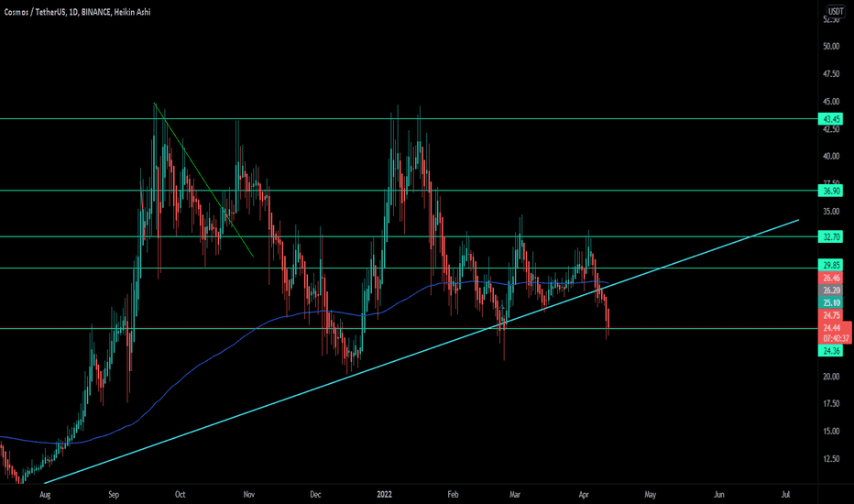Click the 07:40:37 candle countdown timer

pyautogui.click(x=836, y=338)
